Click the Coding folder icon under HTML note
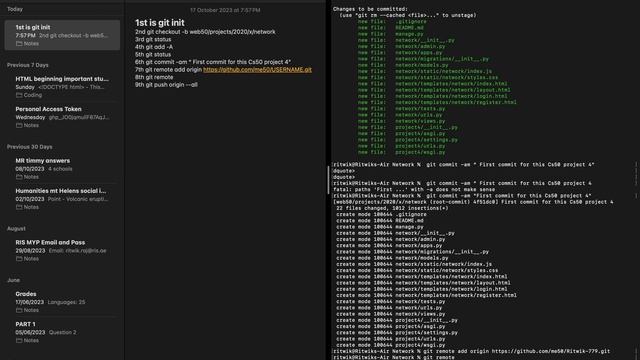Viewport: 640px width, 360px height. tap(19, 95)
